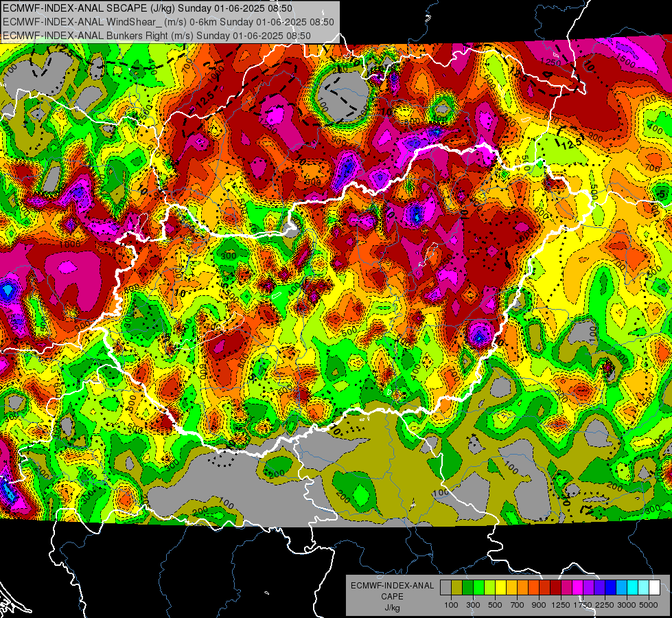Choose the pale cyan legend swatch
Screen dimensions: 672x618
click(644, 588)
